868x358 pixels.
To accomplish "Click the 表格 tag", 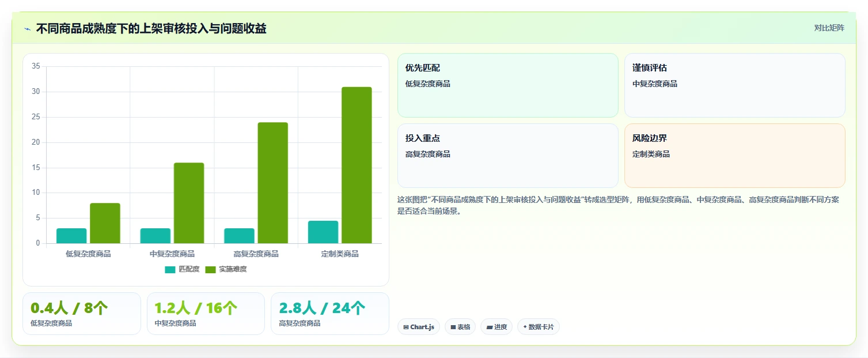I will pyautogui.click(x=460, y=327).
